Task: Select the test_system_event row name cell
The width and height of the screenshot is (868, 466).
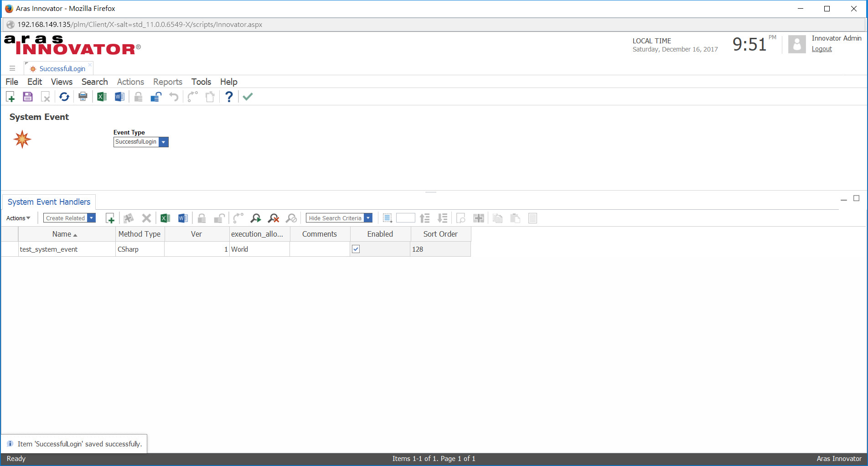Action: 67,249
